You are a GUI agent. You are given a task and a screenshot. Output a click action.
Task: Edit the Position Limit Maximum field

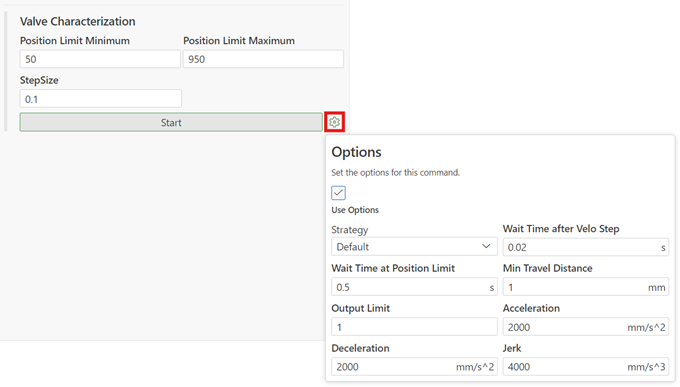click(263, 59)
